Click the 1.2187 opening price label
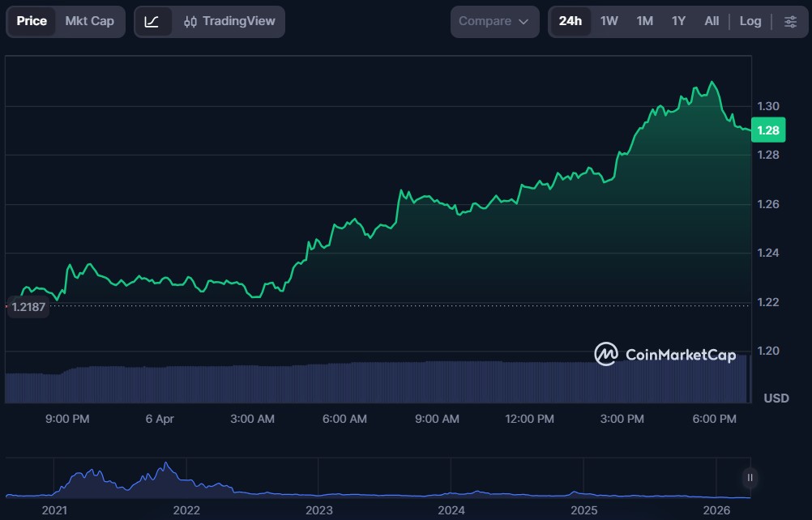812x520 pixels. [x=28, y=307]
